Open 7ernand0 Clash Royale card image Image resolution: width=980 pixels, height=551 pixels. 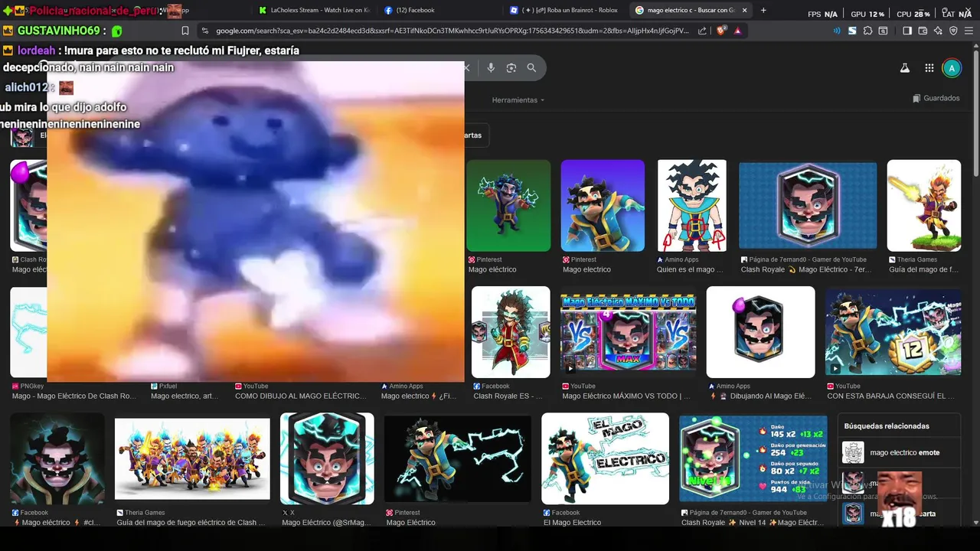[x=808, y=205]
